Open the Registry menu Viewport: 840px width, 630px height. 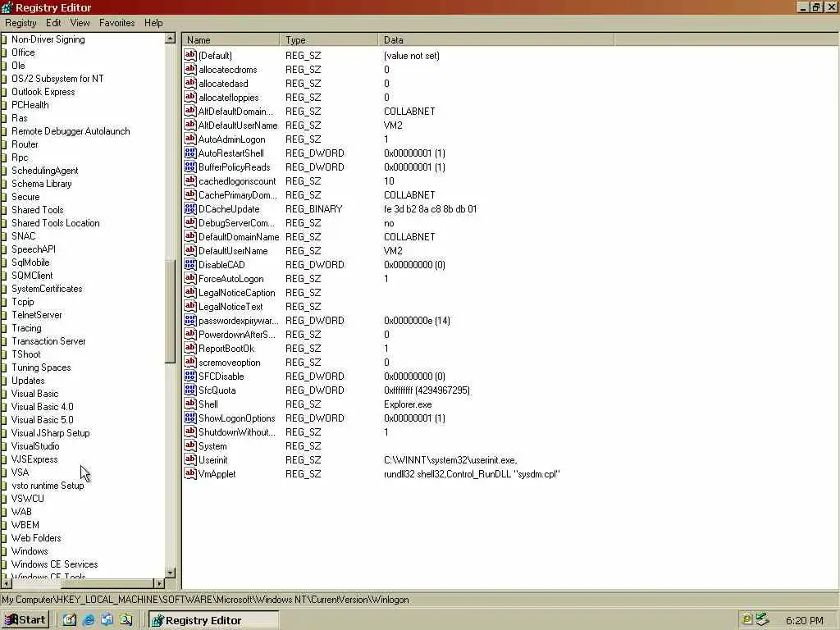click(21, 22)
